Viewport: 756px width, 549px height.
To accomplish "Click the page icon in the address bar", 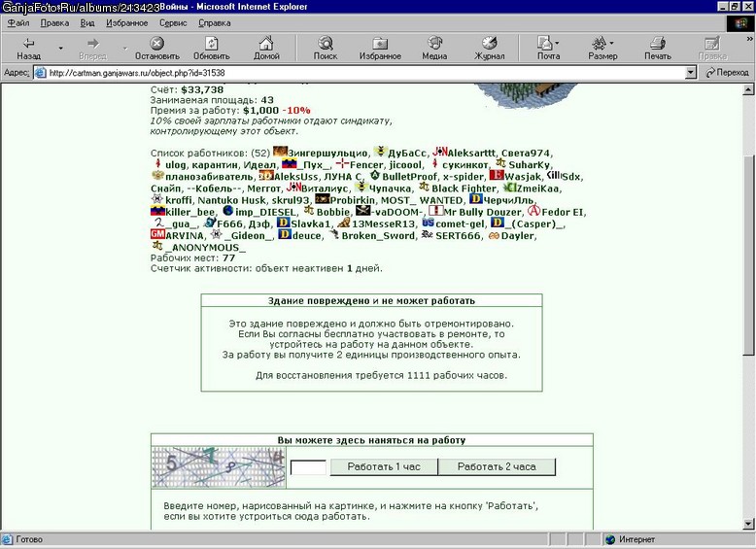I will pyautogui.click(x=41, y=73).
